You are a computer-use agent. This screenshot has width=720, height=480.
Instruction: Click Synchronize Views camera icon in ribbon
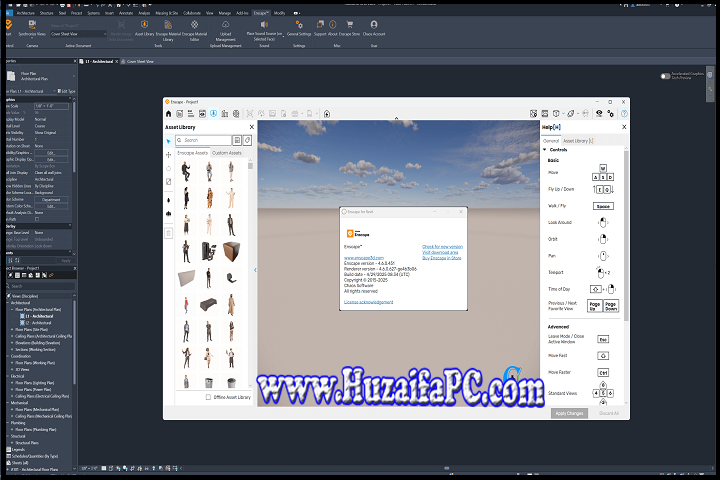[32, 24]
